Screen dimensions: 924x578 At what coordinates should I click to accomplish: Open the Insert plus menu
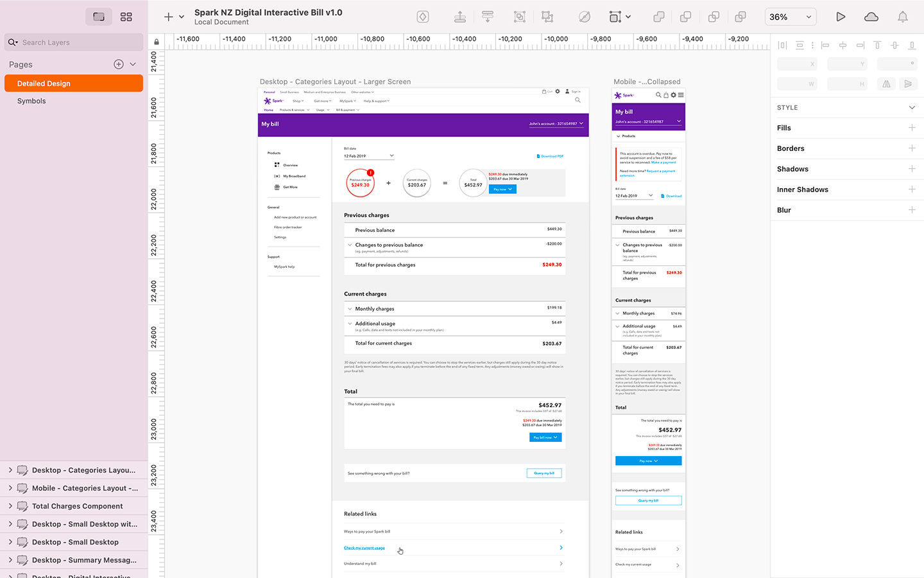(168, 17)
